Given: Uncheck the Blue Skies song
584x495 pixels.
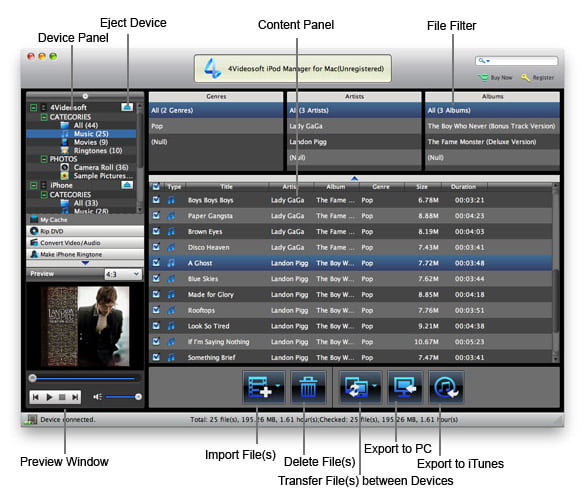Looking at the screenshot, I should [156, 279].
